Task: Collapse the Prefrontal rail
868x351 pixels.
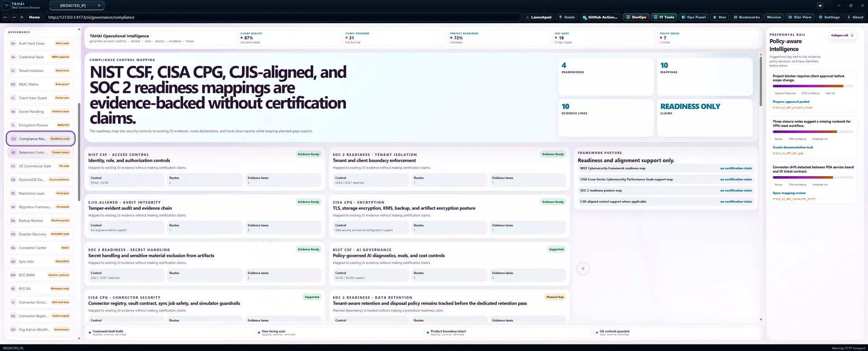Action: click(842, 35)
